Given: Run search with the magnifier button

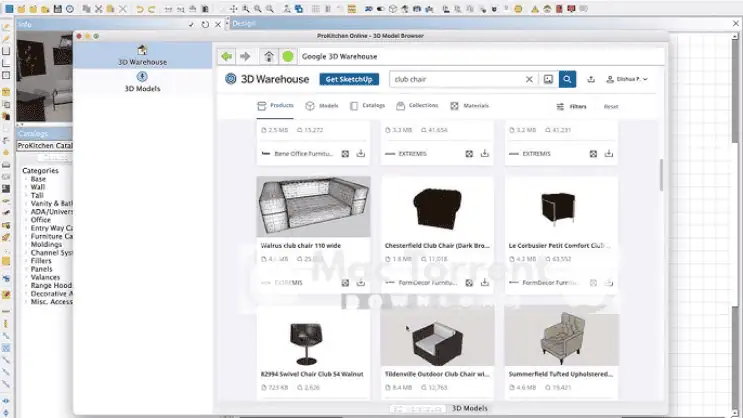Looking at the screenshot, I should [x=567, y=79].
